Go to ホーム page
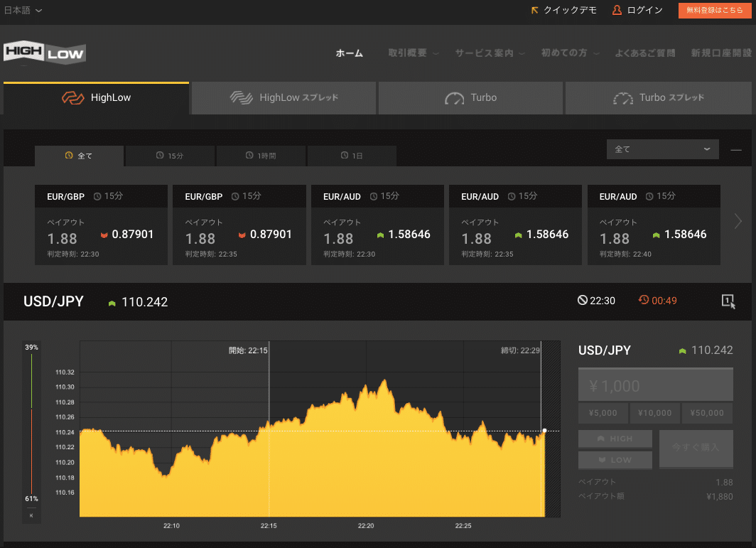Viewport: 756px width, 548px height. point(349,53)
